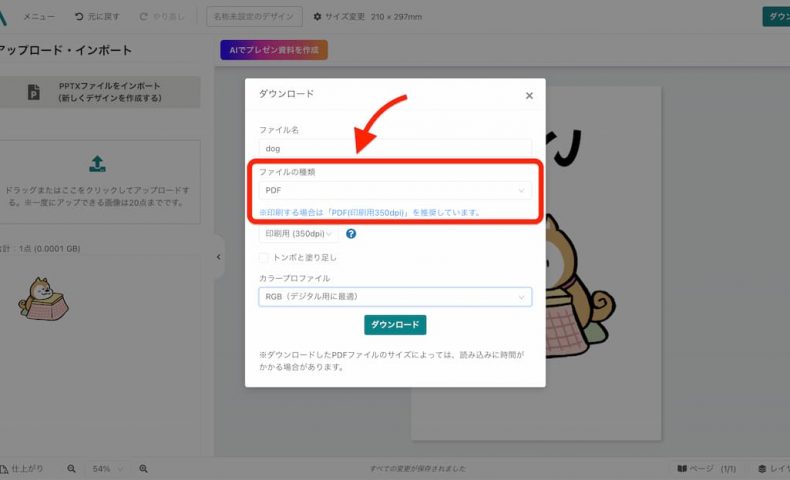
Task: Click the zoom out magnifier icon
Action: (71, 468)
